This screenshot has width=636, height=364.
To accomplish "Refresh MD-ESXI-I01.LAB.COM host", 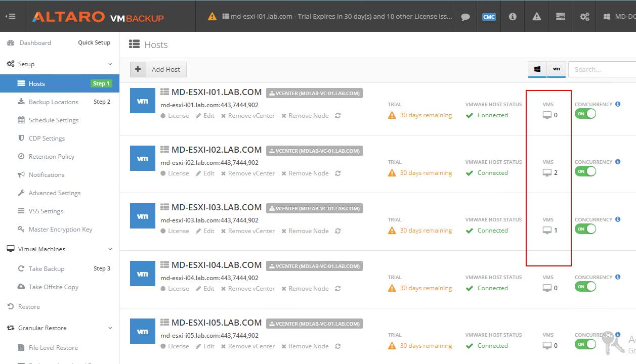I will point(337,116).
